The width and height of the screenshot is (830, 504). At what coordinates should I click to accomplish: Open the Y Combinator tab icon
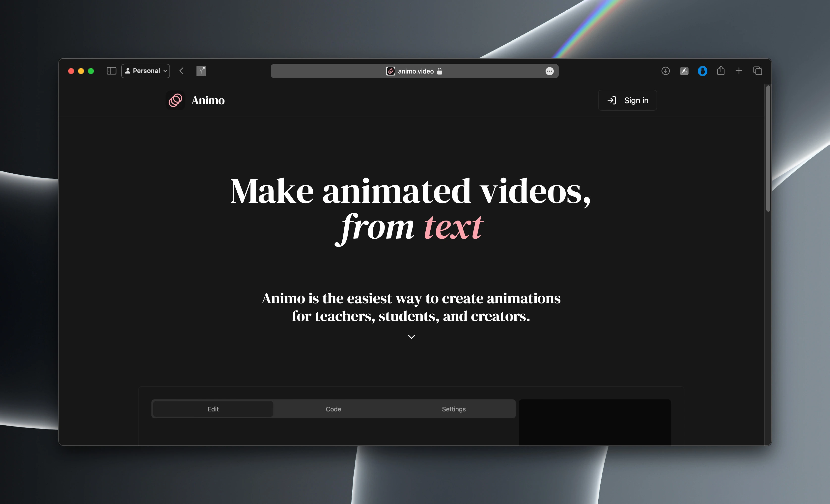pyautogui.click(x=201, y=71)
